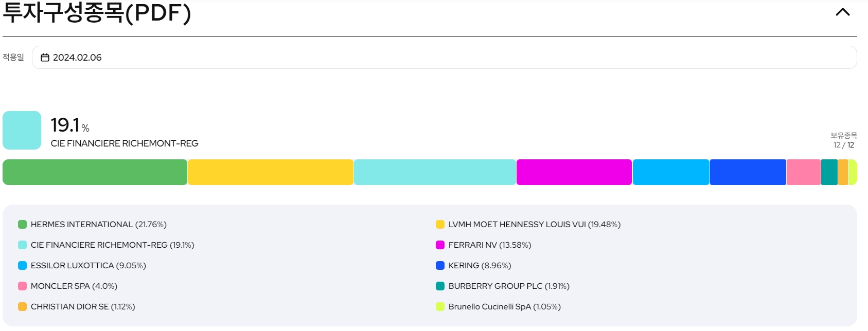Image resolution: width=868 pixels, height=331 pixels.
Task: Click dark blue legend marker beside KERING
Action: (440, 266)
